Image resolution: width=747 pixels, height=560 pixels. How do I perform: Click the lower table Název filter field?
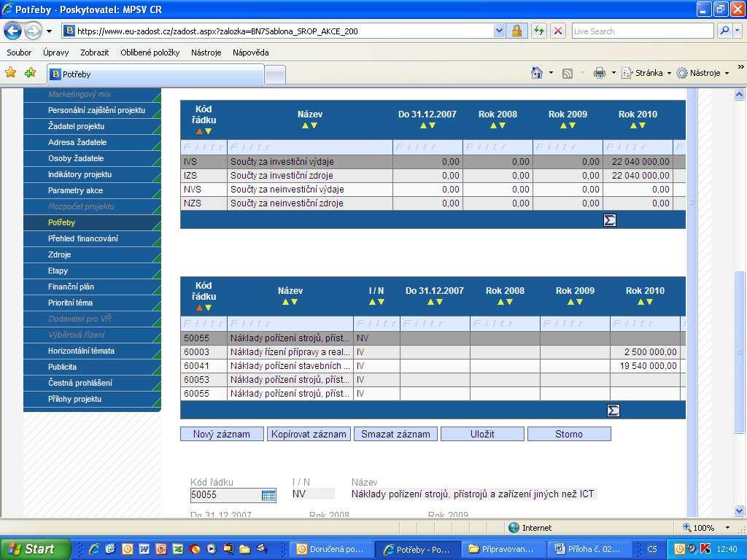290,324
